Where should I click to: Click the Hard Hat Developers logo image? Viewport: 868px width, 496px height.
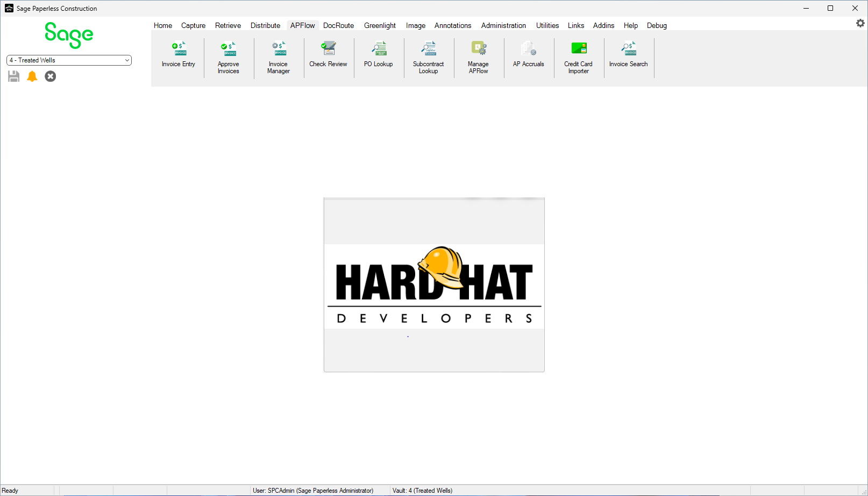pyautogui.click(x=434, y=285)
